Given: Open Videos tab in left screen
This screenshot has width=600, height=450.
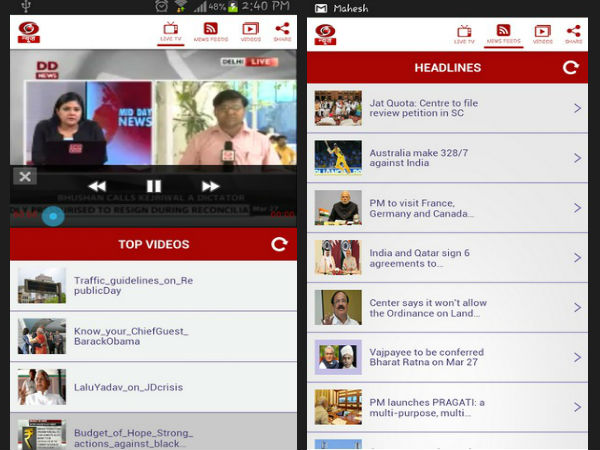Looking at the screenshot, I should pyautogui.click(x=251, y=32).
